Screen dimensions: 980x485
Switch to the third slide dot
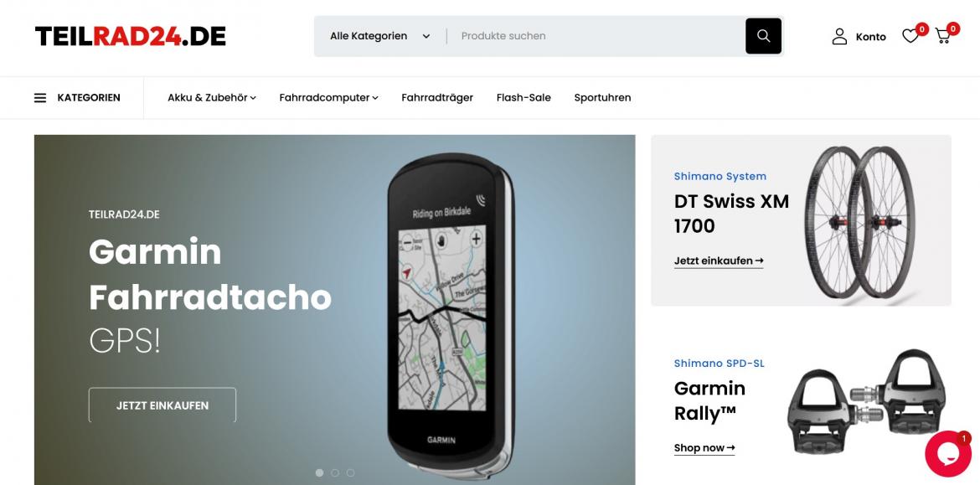pos(350,473)
